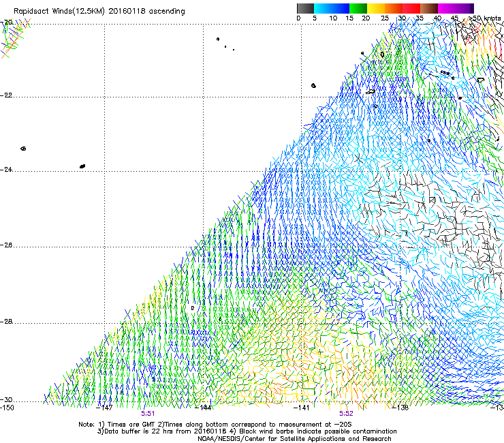Click the '-28' latitude axis label

[6, 322]
